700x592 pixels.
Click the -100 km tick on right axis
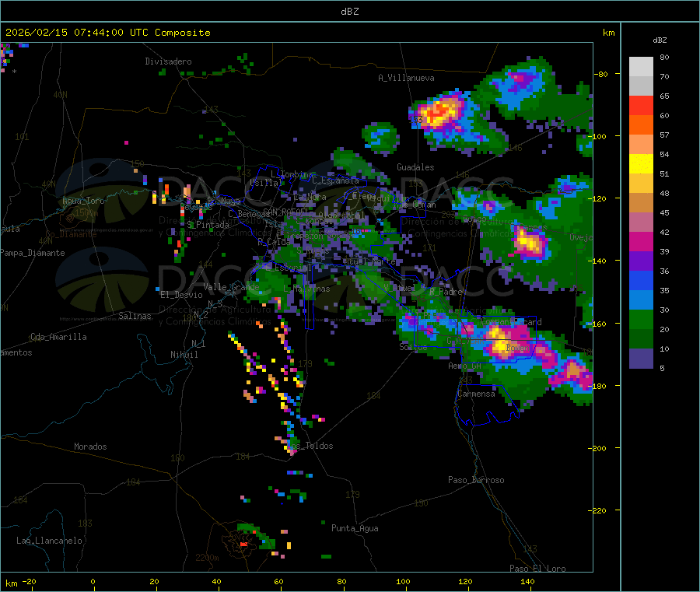pos(597,136)
